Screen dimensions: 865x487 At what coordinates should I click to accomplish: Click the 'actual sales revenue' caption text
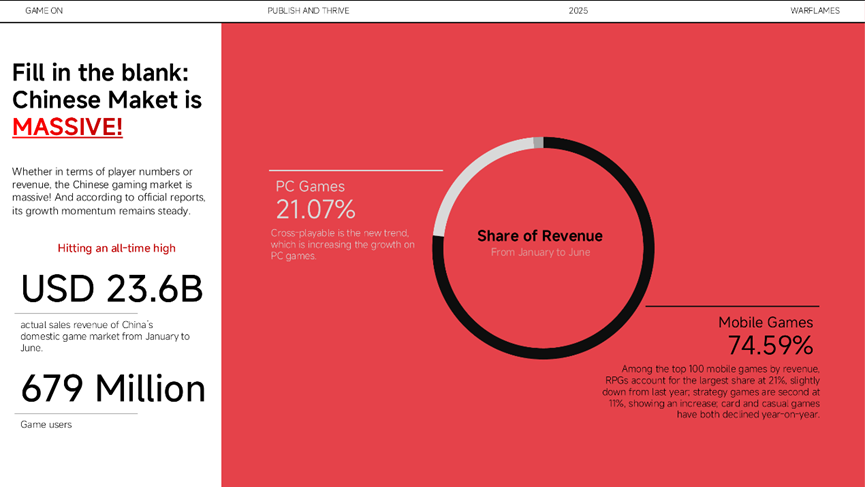(105, 336)
